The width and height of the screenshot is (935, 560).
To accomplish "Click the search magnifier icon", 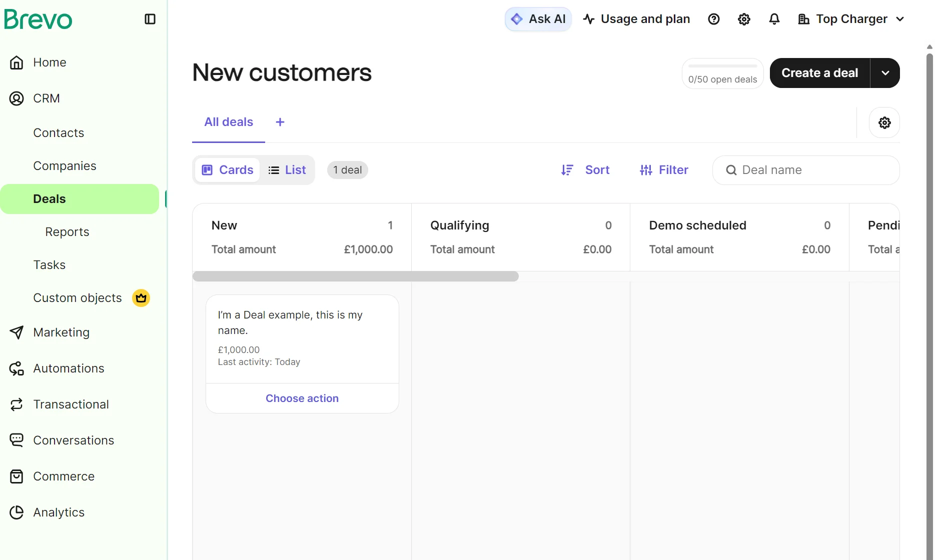I will pyautogui.click(x=731, y=170).
